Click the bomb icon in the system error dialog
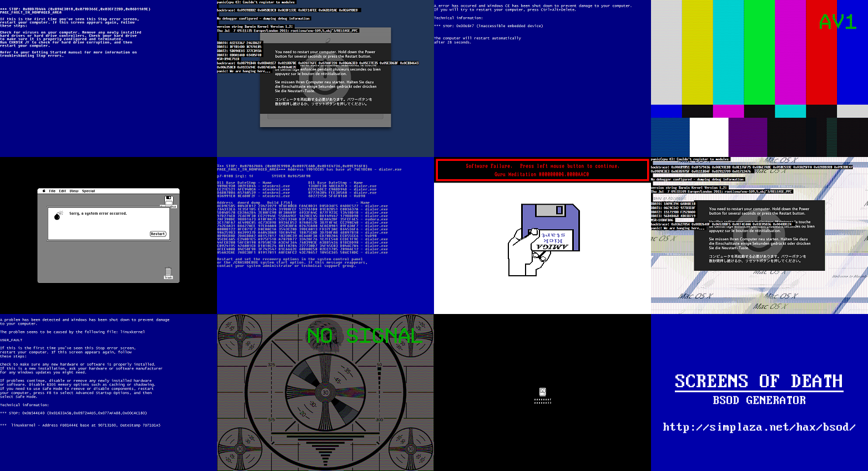The width and height of the screenshot is (868, 471). 57,217
